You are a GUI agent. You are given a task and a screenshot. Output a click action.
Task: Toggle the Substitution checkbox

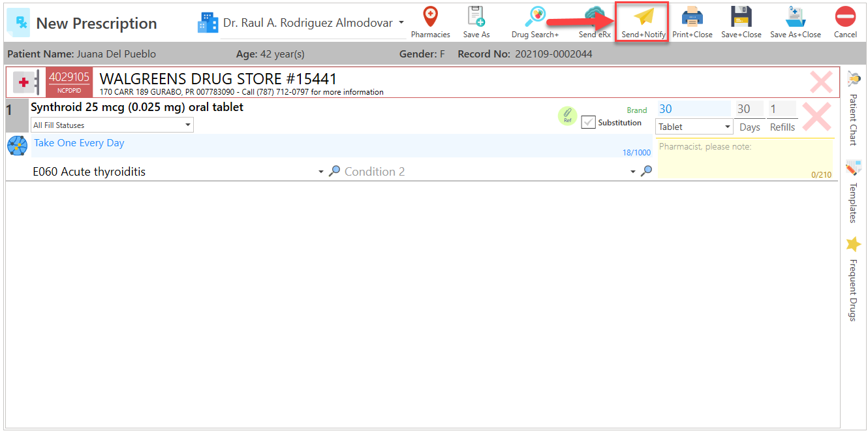coord(588,122)
